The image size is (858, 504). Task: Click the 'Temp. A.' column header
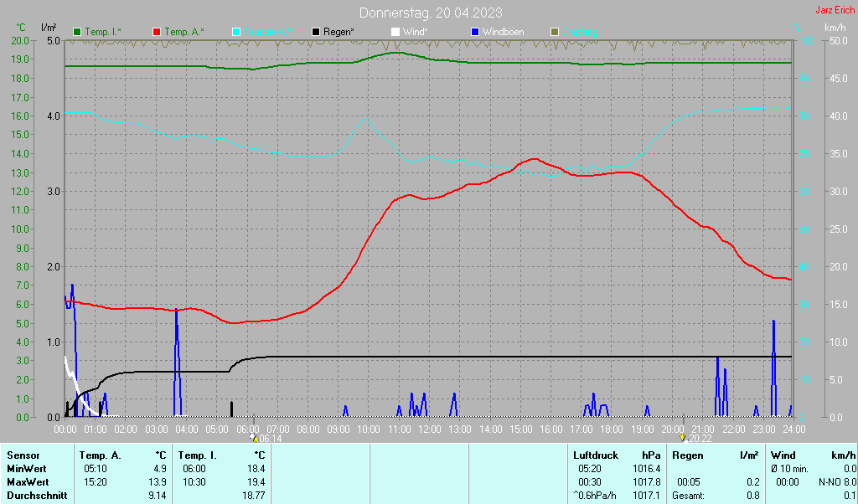point(101,455)
